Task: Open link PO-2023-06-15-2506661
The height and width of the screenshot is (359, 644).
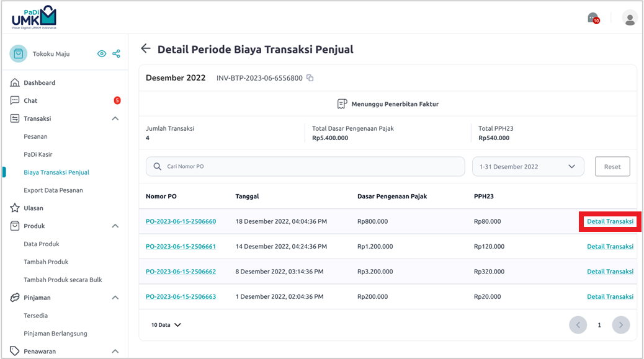Action: click(x=181, y=247)
